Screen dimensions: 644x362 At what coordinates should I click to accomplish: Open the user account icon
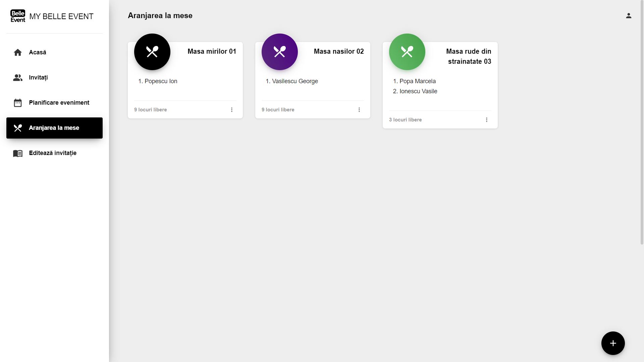tap(629, 16)
